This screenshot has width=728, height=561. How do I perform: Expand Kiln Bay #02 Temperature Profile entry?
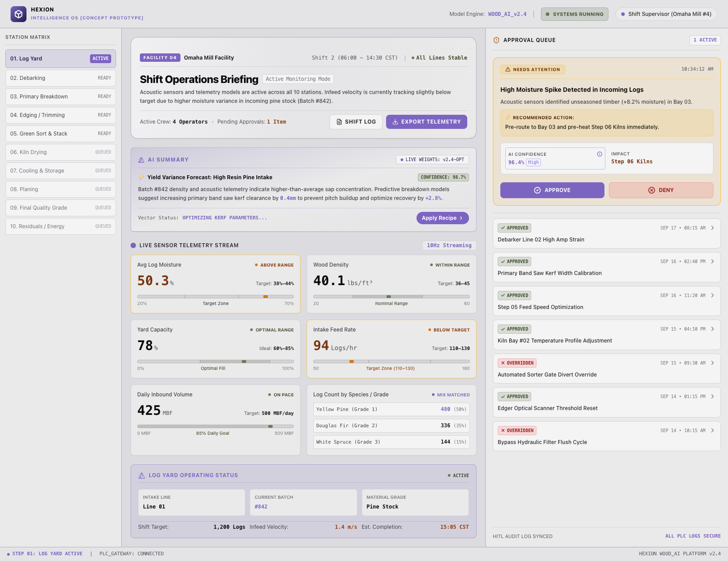(x=607, y=335)
